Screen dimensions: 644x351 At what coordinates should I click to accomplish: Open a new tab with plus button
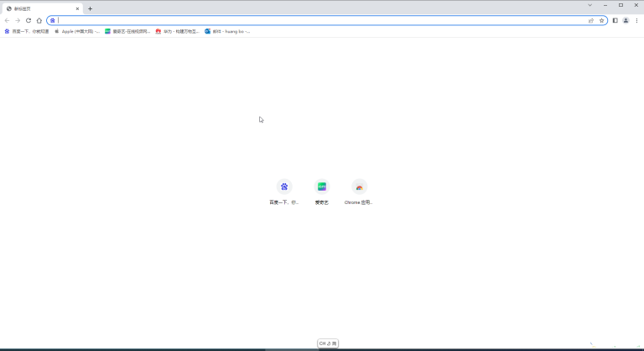coord(90,8)
